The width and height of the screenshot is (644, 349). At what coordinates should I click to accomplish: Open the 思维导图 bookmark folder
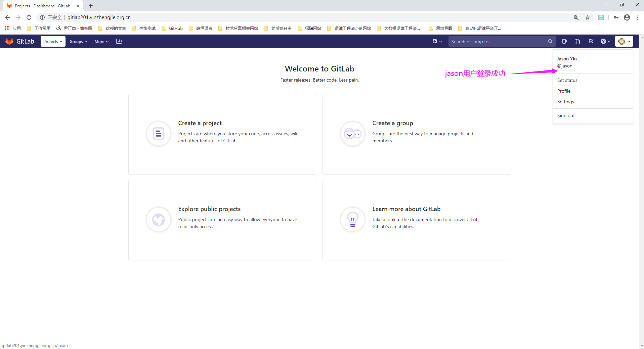tap(440, 28)
